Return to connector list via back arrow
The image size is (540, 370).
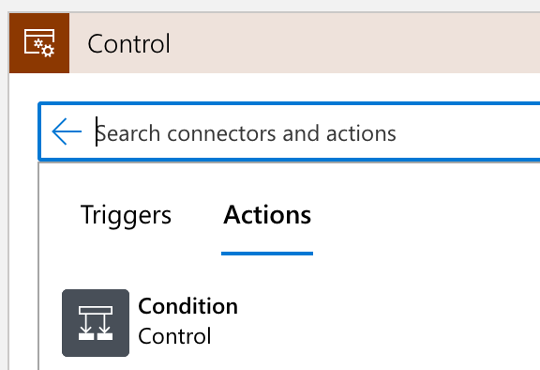67,132
